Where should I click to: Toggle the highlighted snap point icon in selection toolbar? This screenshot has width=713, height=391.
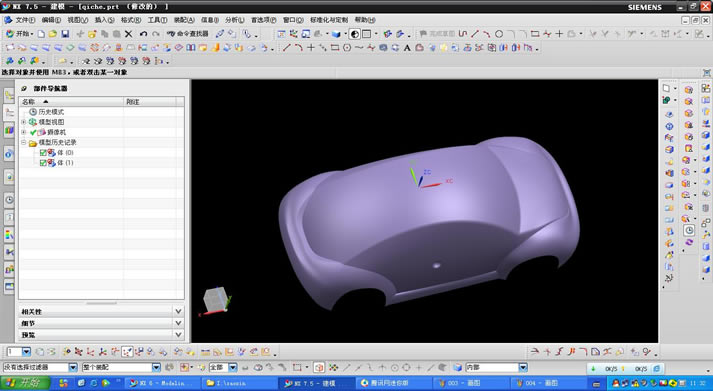click(x=127, y=352)
